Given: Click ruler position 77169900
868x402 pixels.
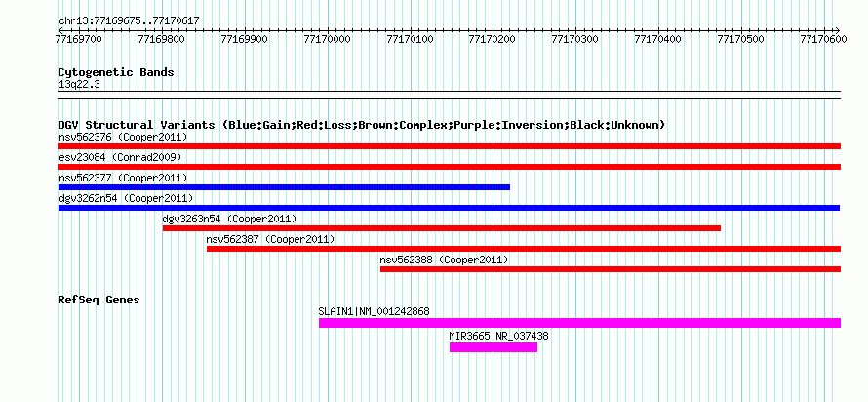Looking at the screenshot, I should [x=244, y=39].
